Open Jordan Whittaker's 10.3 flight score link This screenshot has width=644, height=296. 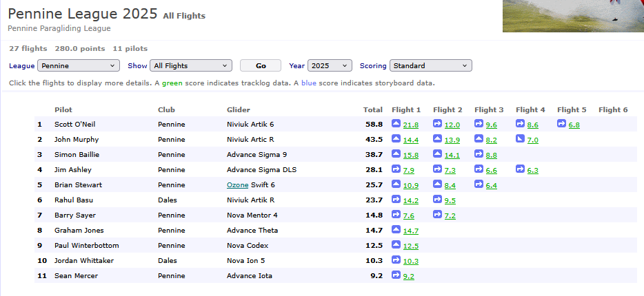411,261
